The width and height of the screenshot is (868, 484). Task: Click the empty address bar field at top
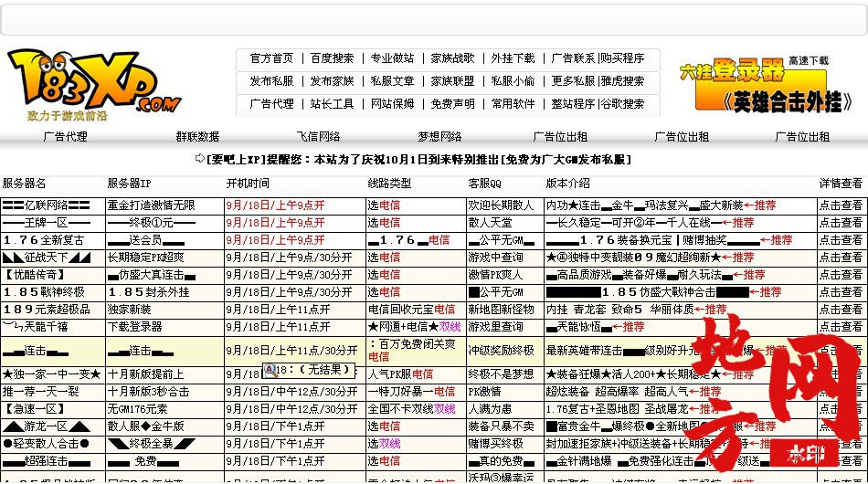pyautogui.click(x=434, y=20)
